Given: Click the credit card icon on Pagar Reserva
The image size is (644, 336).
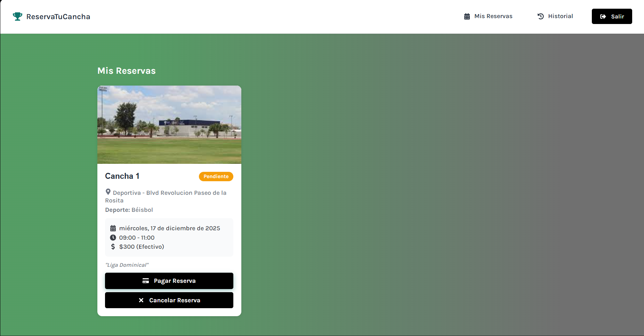Looking at the screenshot, I should (x=146, y=281).
